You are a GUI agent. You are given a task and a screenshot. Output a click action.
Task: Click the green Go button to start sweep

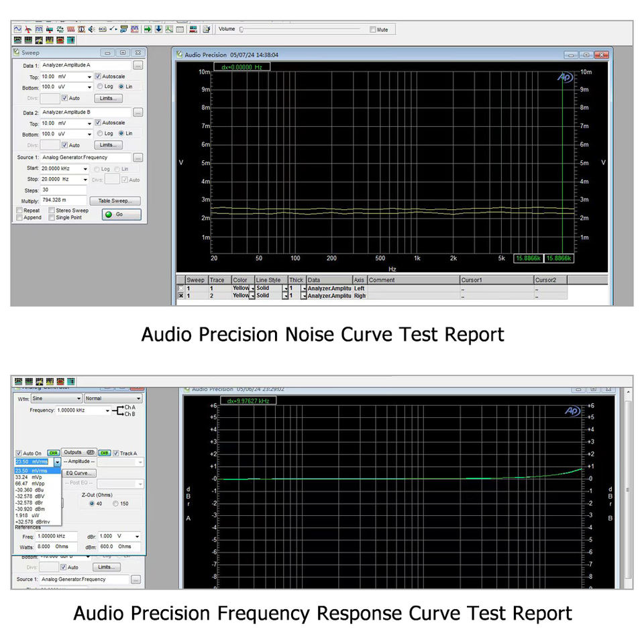coord(121,215)
